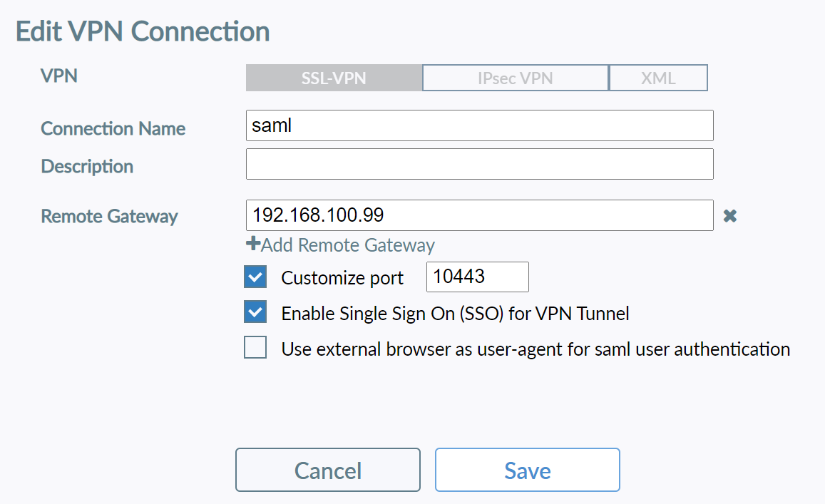Uncheck the Customize port checkbox

[255, 277]
